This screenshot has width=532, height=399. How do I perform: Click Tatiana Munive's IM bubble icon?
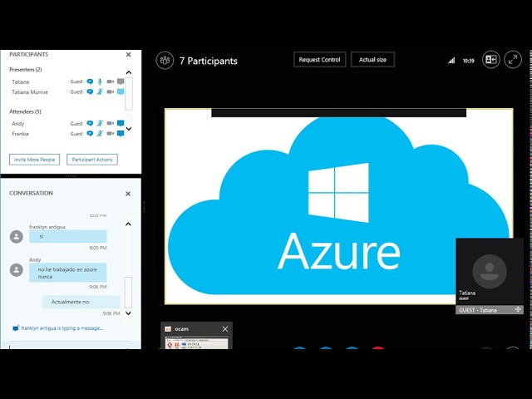click(x=90, y=92)
